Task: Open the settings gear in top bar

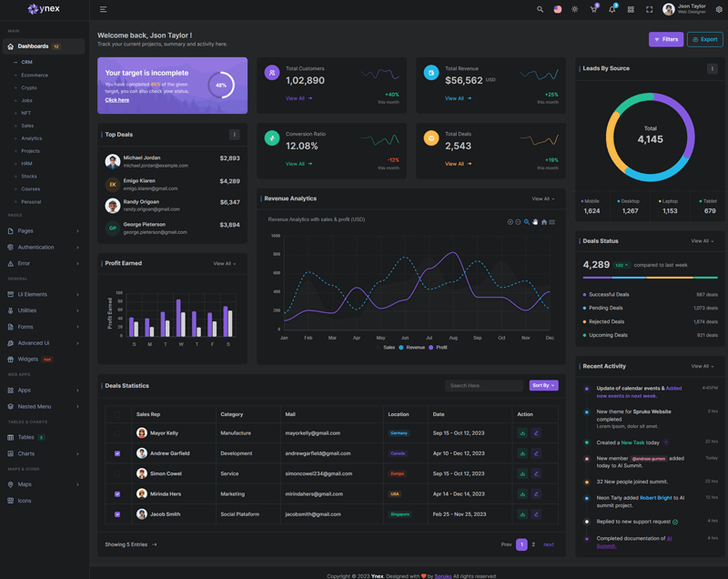Action: tap(719, 9)
